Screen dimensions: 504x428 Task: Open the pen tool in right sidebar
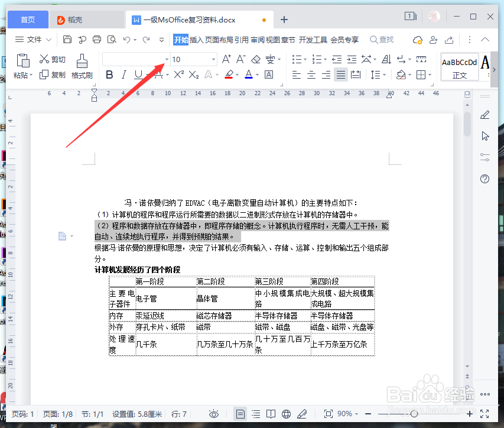(x=485, y=115)
